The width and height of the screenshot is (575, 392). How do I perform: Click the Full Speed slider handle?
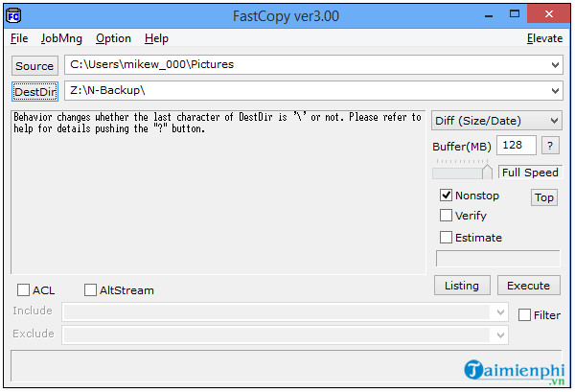[487, 172]
